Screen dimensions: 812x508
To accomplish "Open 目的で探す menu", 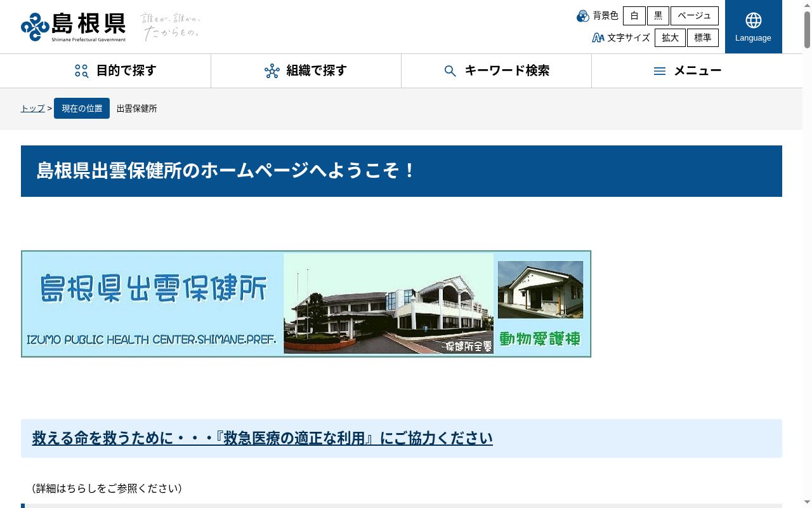I will coord(115,71).
